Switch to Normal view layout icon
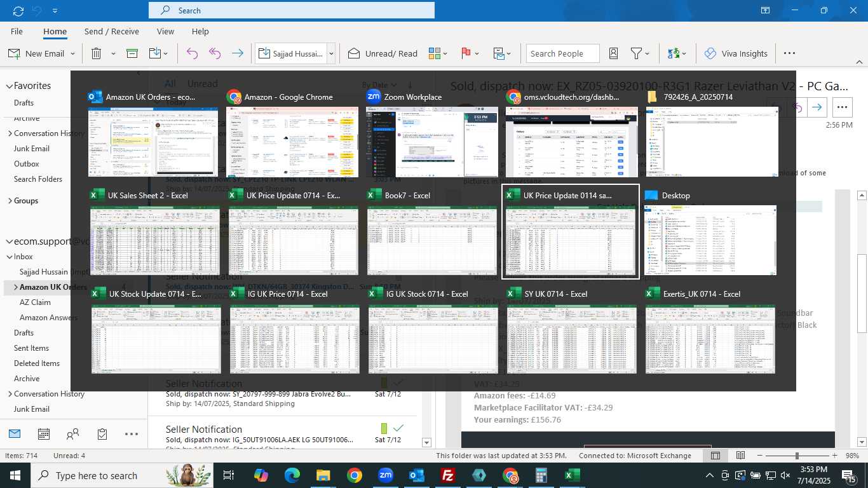 click(715, 456)
